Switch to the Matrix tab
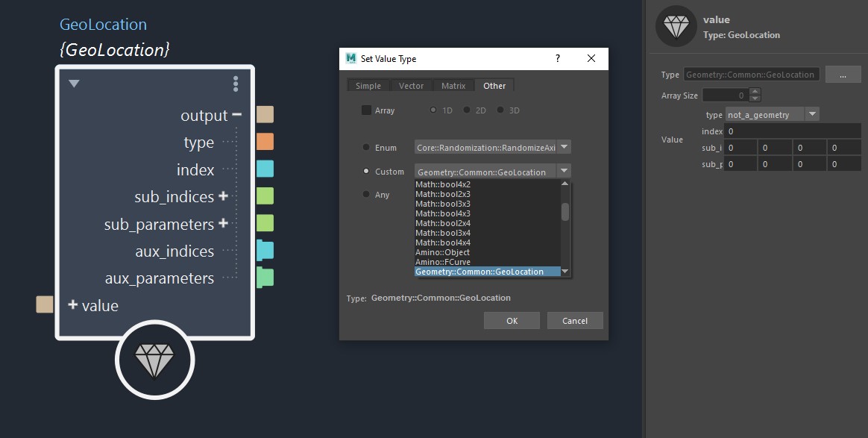This screenshot has width=868, height=438. pyautogui.click(x=453, y=86)
